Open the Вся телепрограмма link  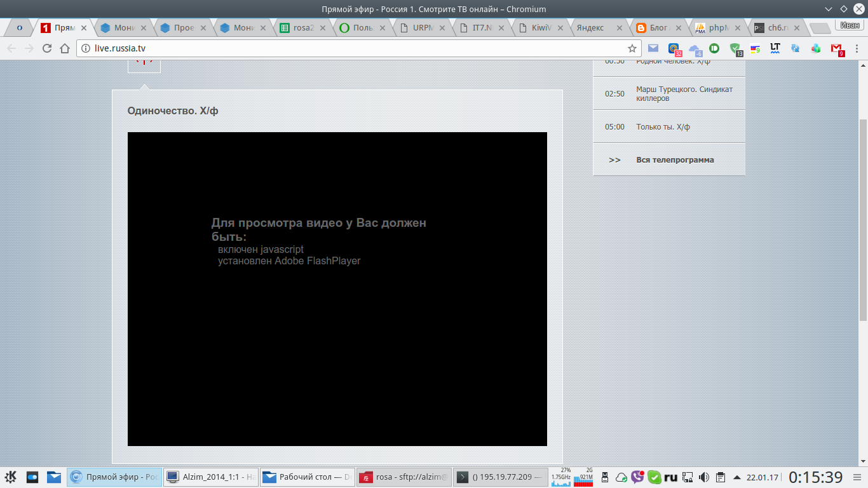[675, 160]
